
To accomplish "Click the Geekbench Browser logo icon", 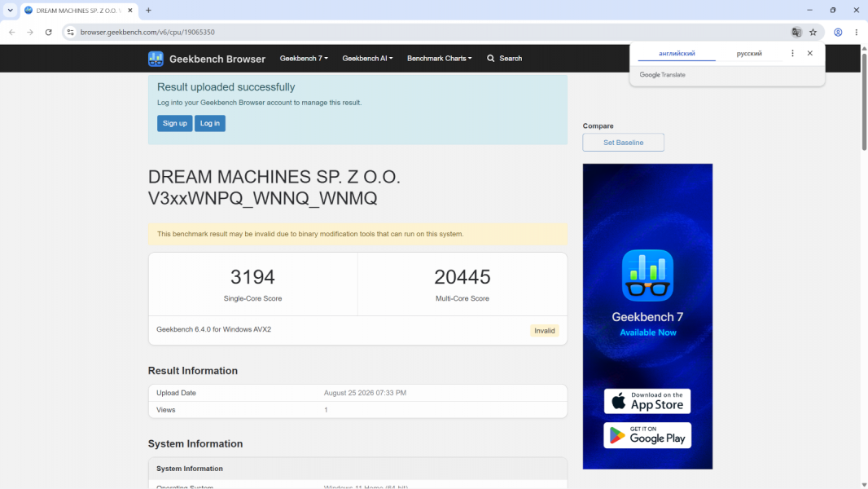I will 156,59.
